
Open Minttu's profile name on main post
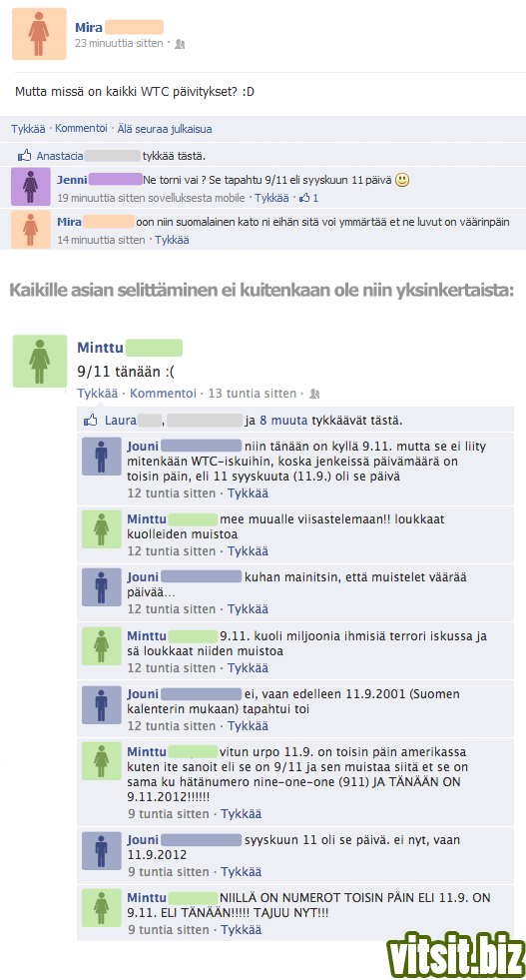[100, 348]
